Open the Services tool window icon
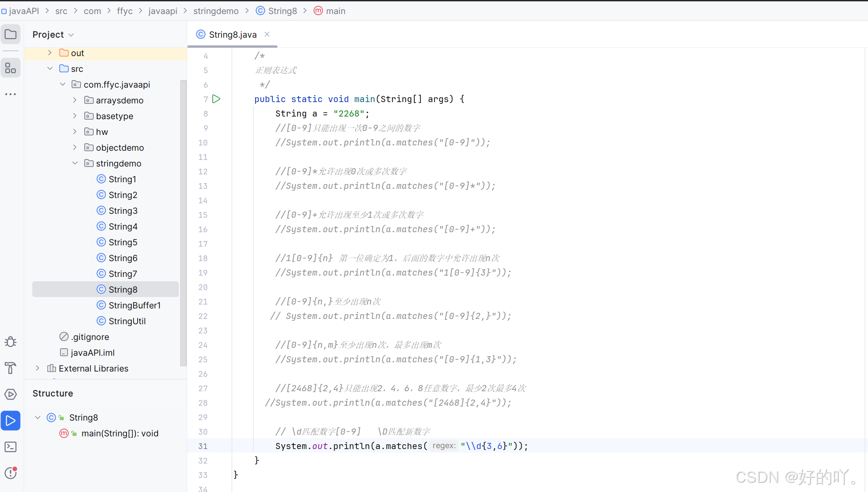The image size is (868, 492). 11,394
